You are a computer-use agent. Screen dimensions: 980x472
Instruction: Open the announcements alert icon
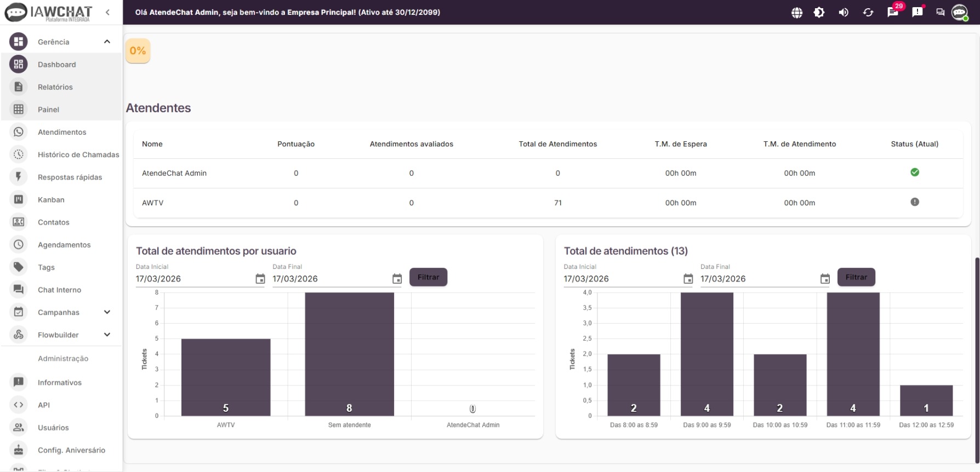point(918,12)
